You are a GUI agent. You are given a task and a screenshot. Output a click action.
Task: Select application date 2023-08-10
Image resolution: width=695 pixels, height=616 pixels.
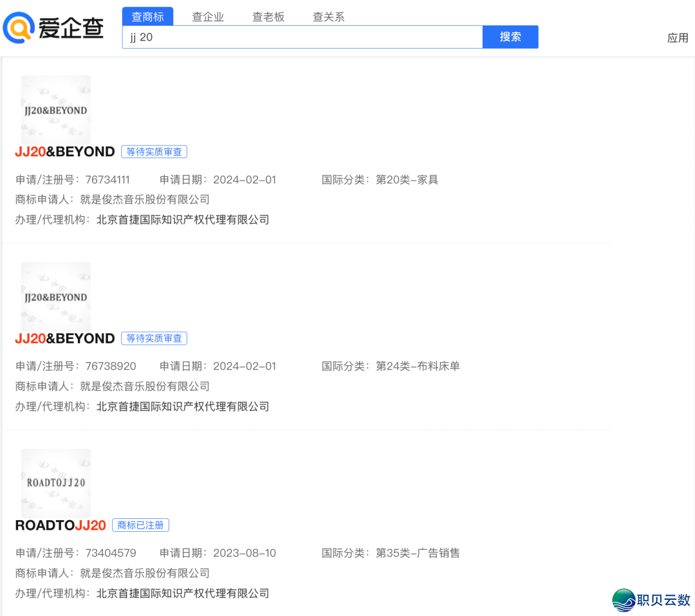click(x=245, y=553)
